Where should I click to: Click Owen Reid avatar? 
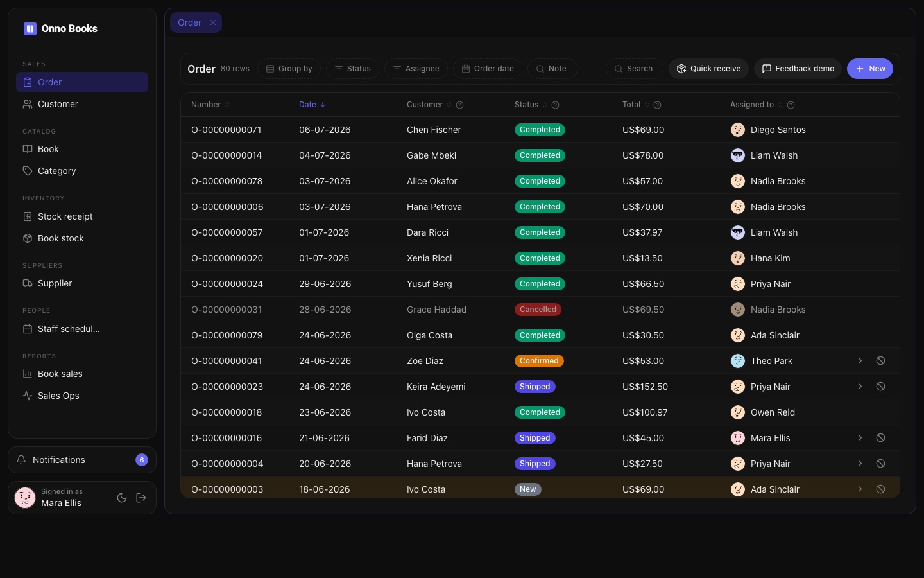pos(738,412)
